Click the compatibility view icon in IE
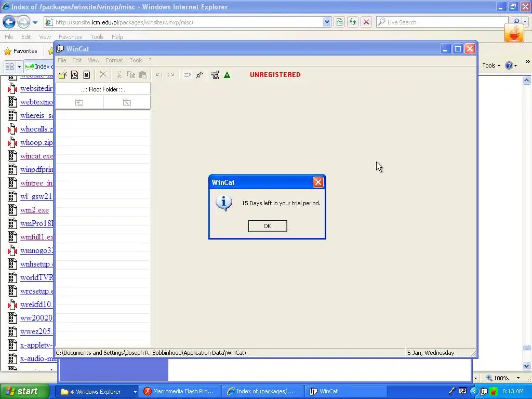The image size is (532, 399). click(x=339, y=22)
